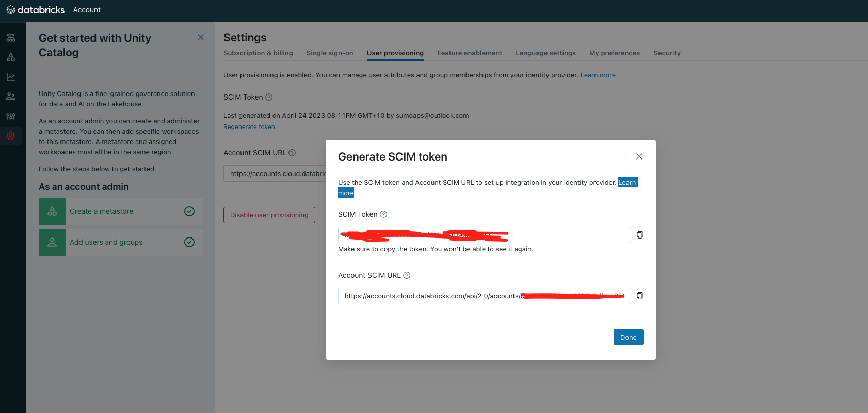
Task: Click the checkmark next to Add users and groups
Action: (x=189, y=242)
